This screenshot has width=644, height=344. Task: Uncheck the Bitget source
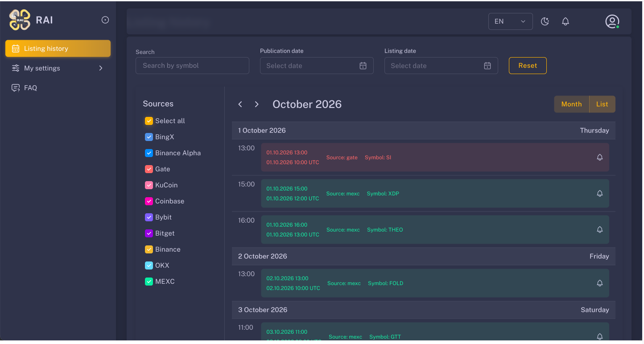pos(149,233)
